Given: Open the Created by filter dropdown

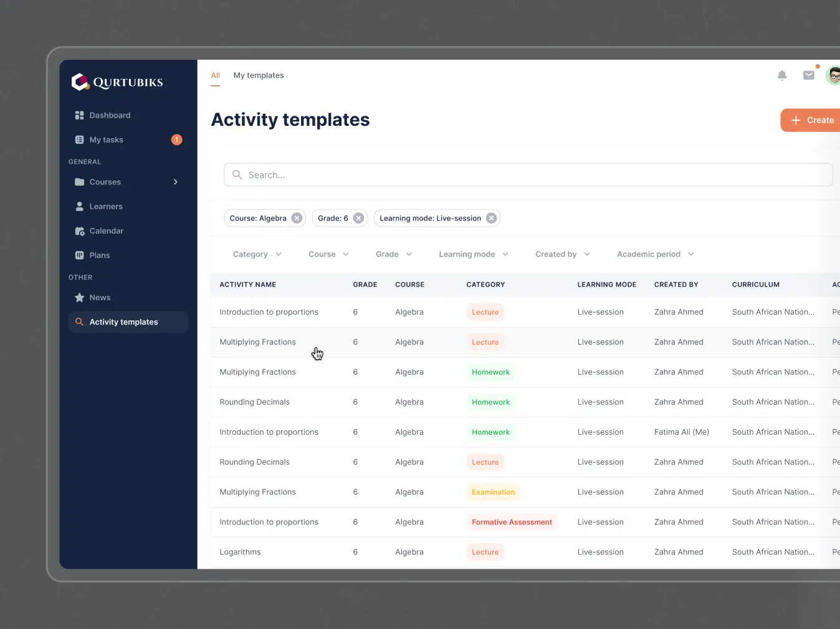Looking at the screenshot, I should 562,254.
